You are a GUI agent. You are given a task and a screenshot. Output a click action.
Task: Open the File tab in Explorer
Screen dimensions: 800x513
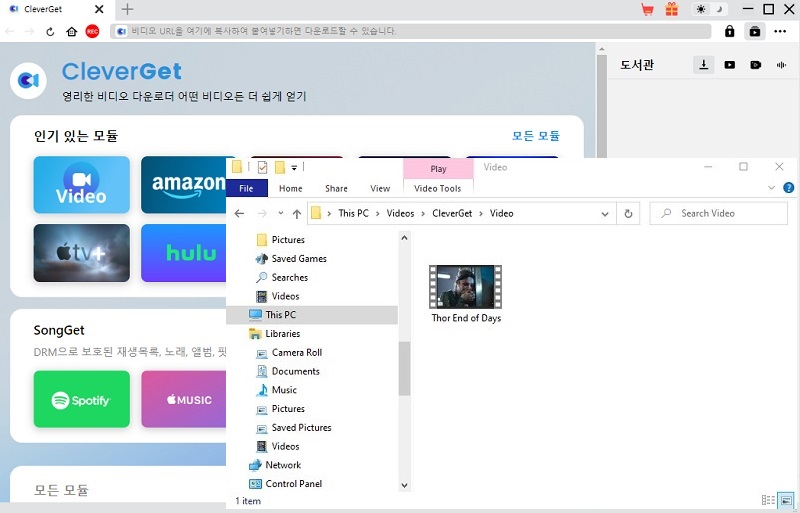click(246, 188)
